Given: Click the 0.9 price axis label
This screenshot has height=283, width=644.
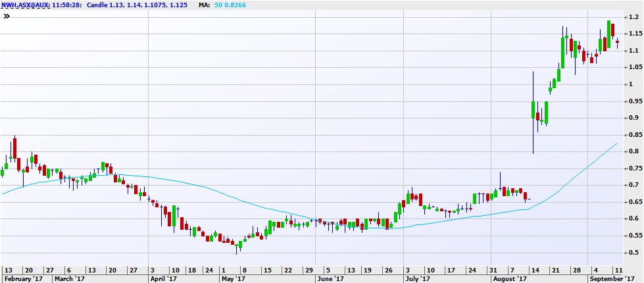Looking at the screenshot, I should (x=633, y=118).
